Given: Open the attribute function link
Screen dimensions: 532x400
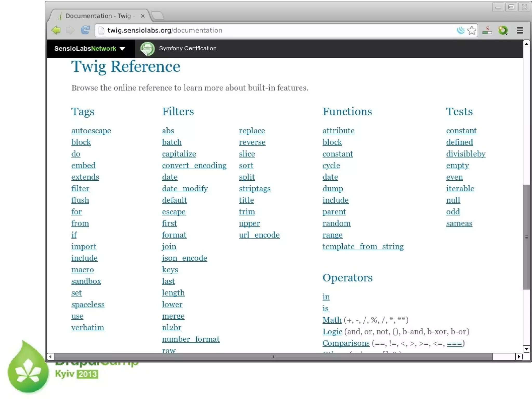Looking at the screenshot, I should click(338, 131).
